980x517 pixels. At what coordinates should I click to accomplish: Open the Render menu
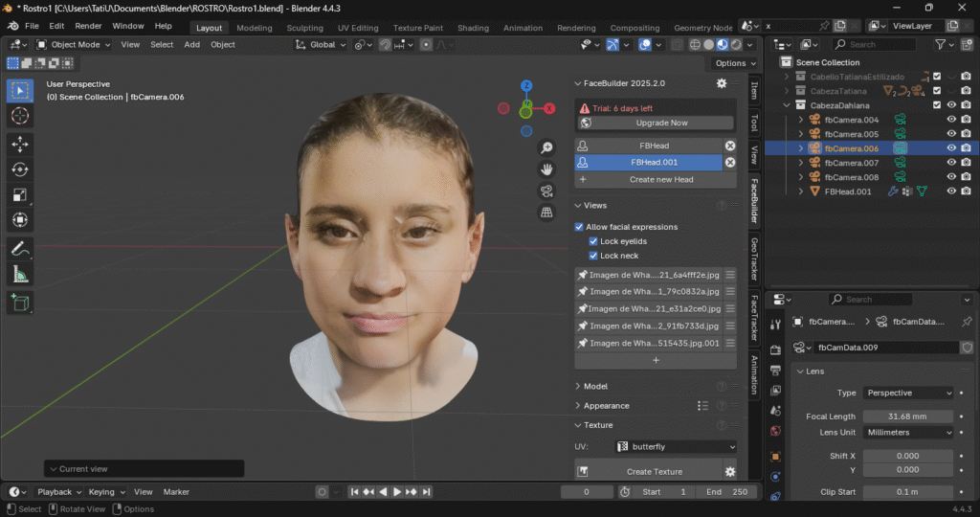pos(88,26)
